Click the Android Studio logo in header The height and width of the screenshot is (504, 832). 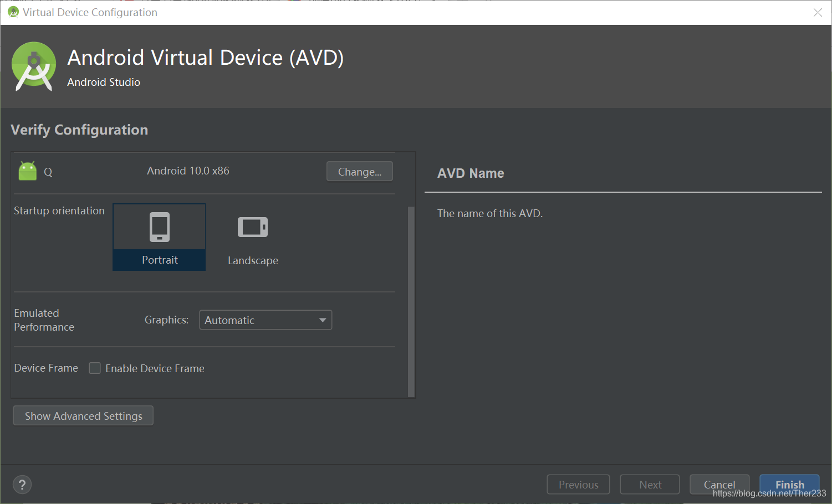tap(34, 66)
